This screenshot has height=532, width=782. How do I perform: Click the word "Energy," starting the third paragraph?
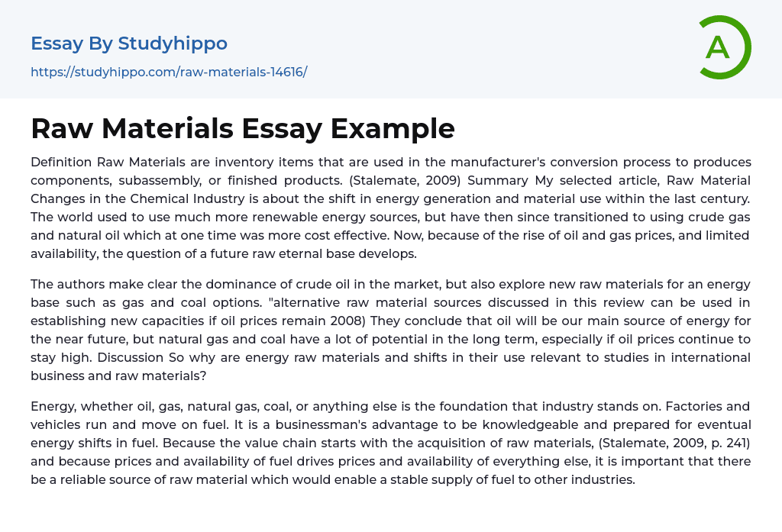51,406
